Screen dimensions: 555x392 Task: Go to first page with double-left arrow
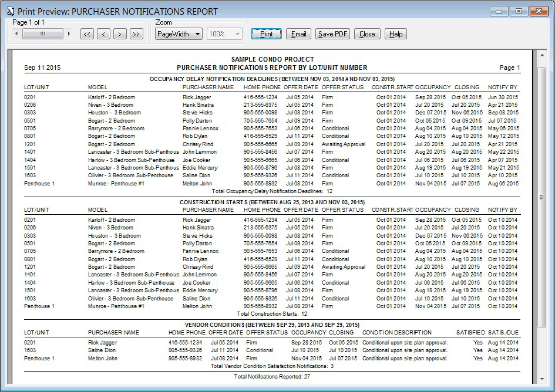[87, 34]
